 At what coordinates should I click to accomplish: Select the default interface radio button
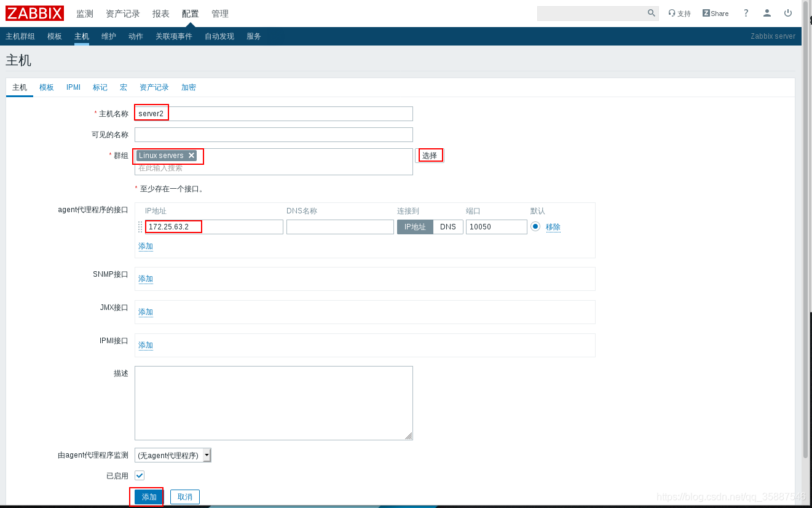pyautogui.click(x=535, y=226)
